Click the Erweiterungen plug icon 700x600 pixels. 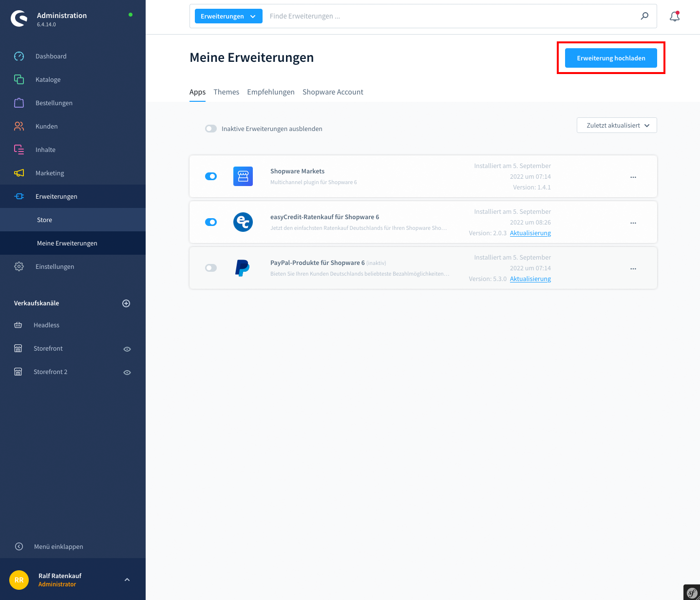(x=19, y=196)
